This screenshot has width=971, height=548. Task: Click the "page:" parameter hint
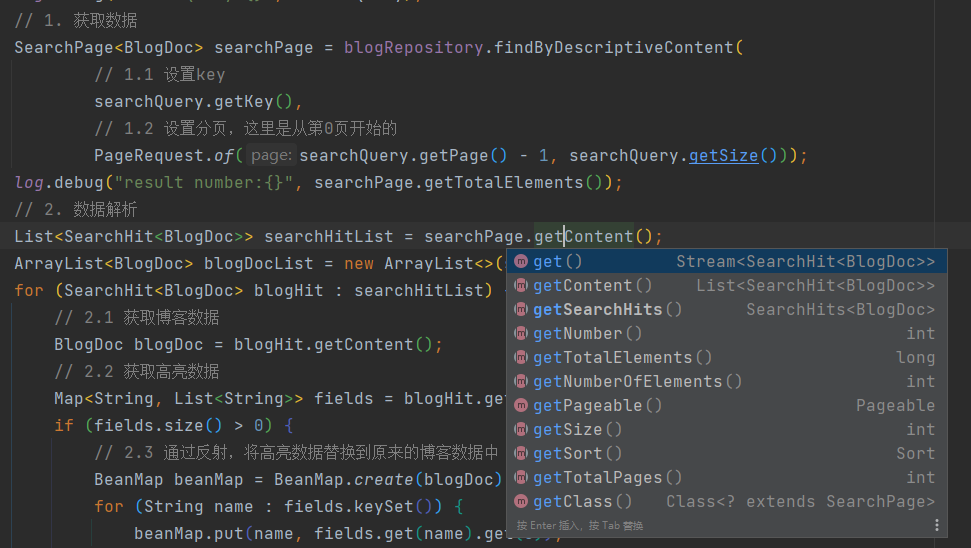coord(270,156)
